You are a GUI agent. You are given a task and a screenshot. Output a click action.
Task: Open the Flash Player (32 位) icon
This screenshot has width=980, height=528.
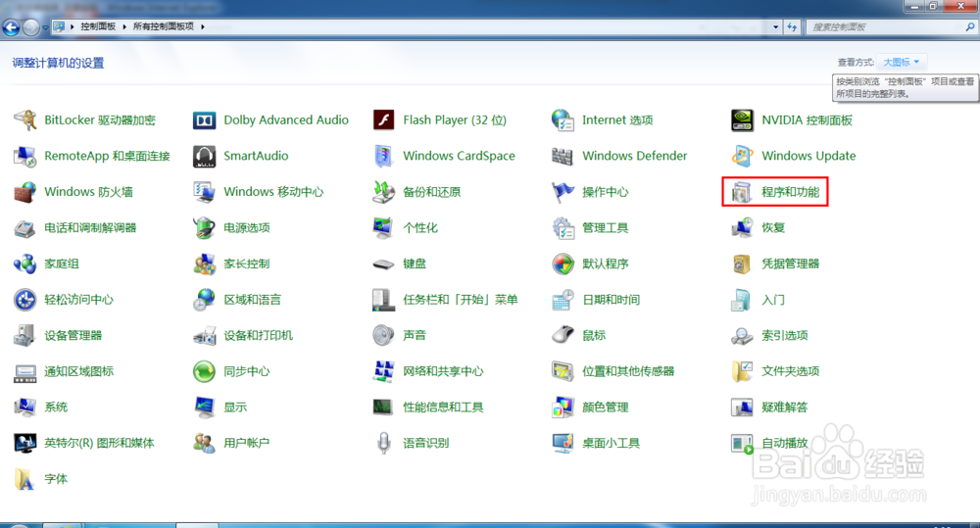tap(384, 120)
